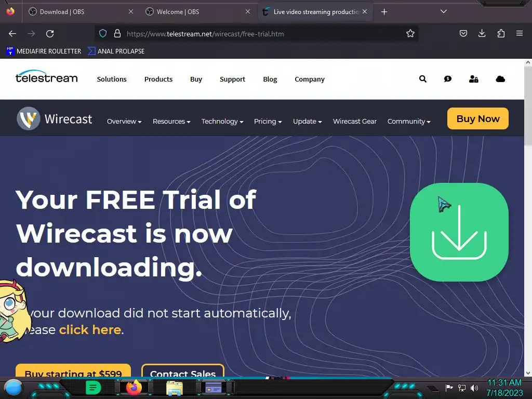Screen dimensions: 532x399
Task: Close the Welcome | OBS tab
Action: 248,12
